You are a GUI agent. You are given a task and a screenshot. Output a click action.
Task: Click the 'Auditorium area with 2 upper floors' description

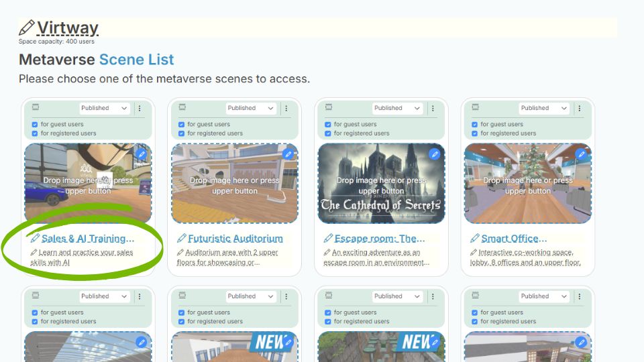click(227, 257)
